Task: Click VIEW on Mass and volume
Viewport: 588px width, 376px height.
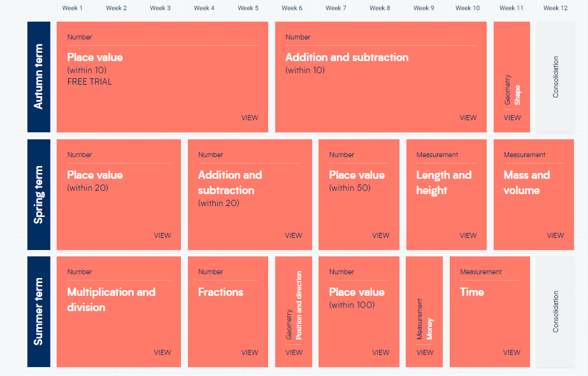Action: click(555, 235)
